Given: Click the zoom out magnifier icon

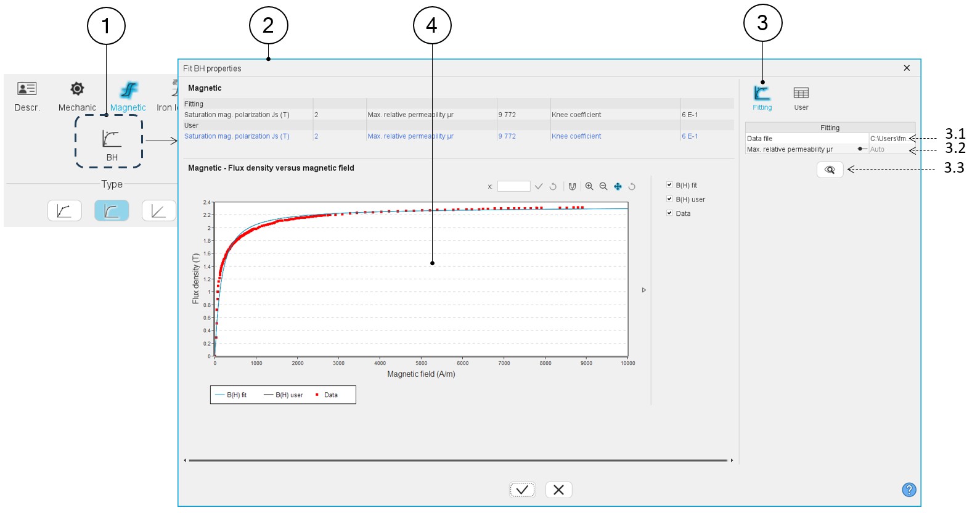Looking at the screenshot, I should [x=603, y=186].
